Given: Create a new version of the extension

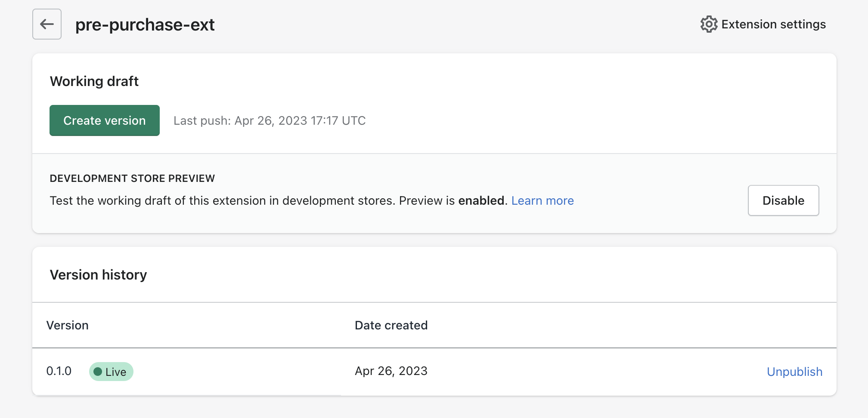Looking at the screenshot, I should pyautogui.click(x=104, y=120).
